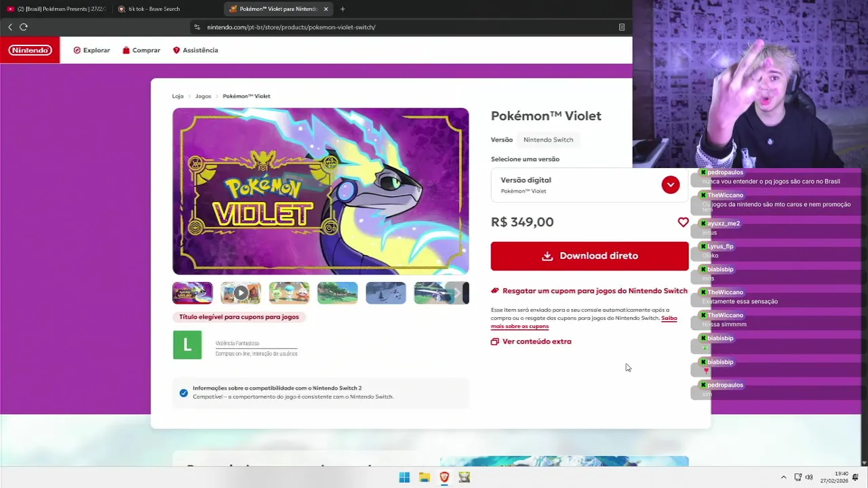
Task: Click ayuxz_me2 username in chat
Action: click(x=724, y=224)
